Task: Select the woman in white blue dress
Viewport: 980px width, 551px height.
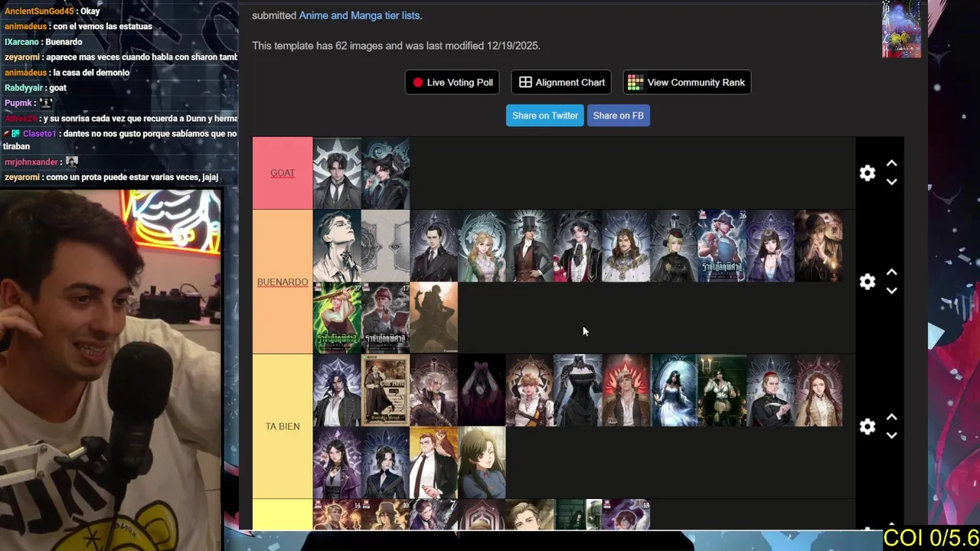Action: click(675, 390)
